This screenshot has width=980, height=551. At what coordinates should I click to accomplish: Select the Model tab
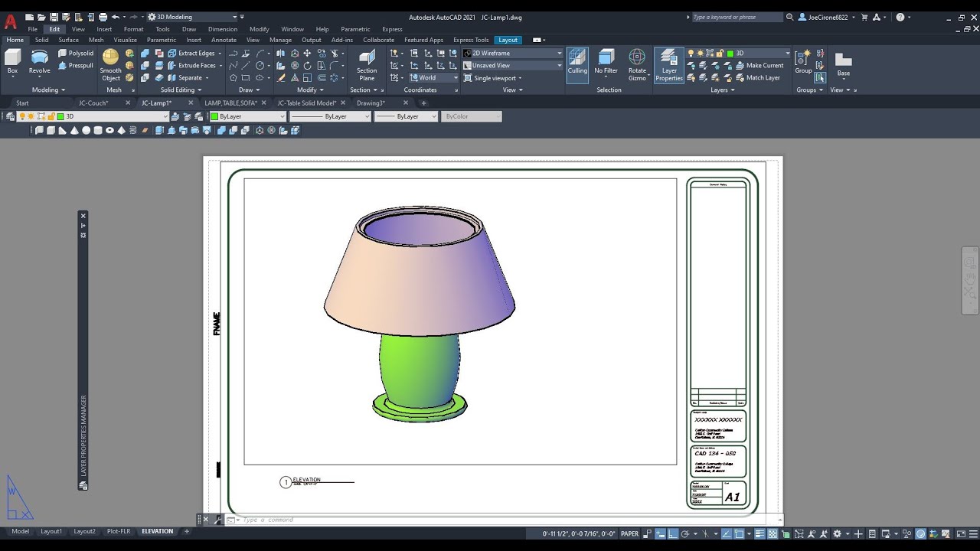[20, 531]
